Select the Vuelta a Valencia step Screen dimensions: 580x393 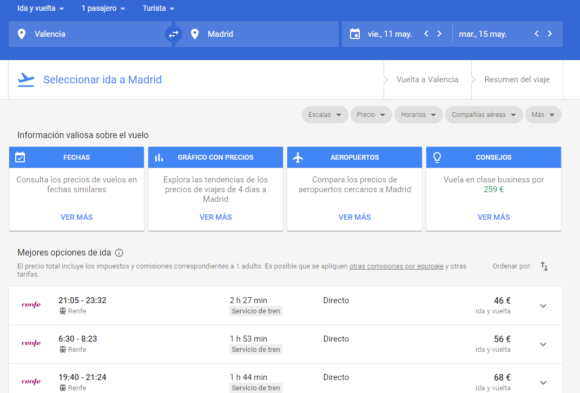click(x=427, y=80)
